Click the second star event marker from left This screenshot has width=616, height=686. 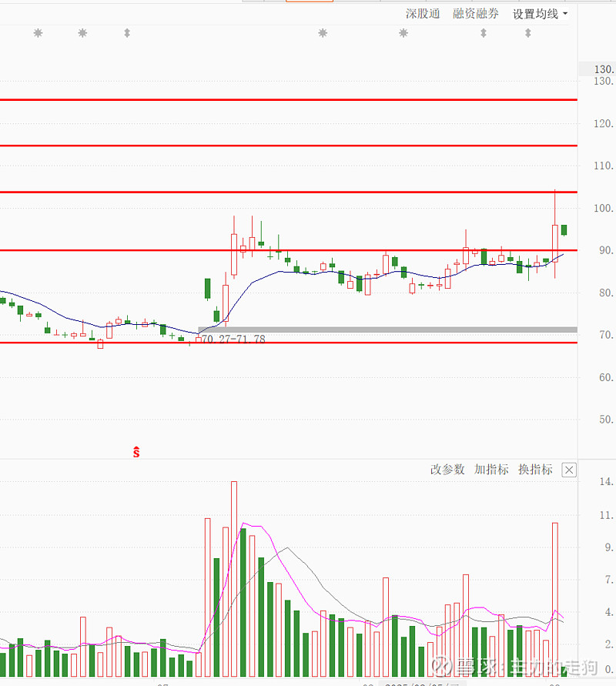click(82, 33)
